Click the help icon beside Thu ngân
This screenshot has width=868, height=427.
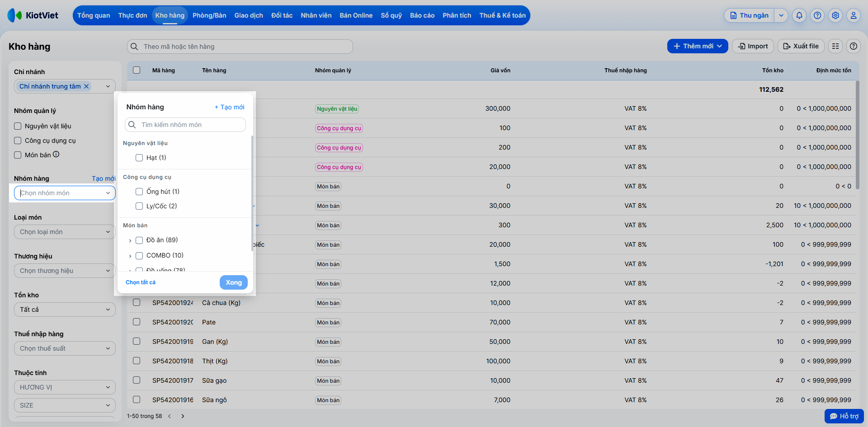[817, 15]
